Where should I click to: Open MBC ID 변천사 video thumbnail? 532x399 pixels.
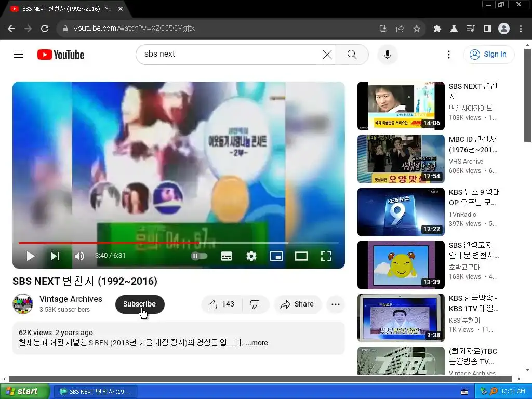point(401,159)
